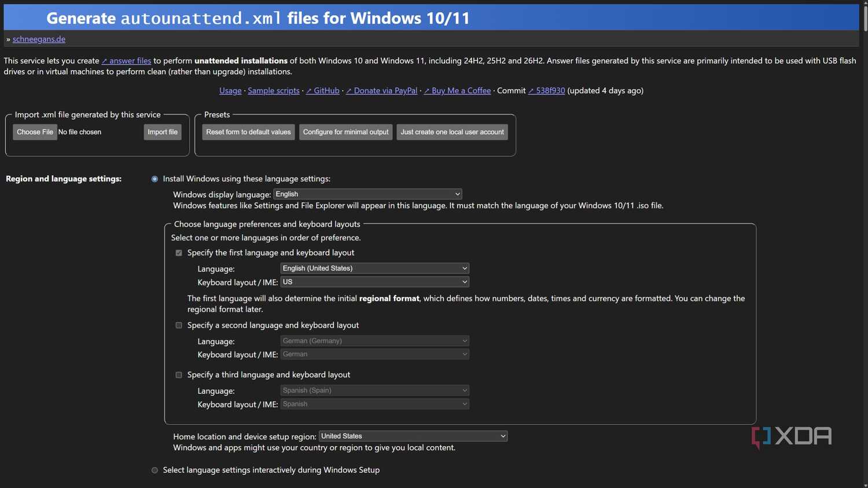Enable 'Specify a third language' checkbox
Image resolution: width=868 pixels, height=488 pixels.
(179, 375)
